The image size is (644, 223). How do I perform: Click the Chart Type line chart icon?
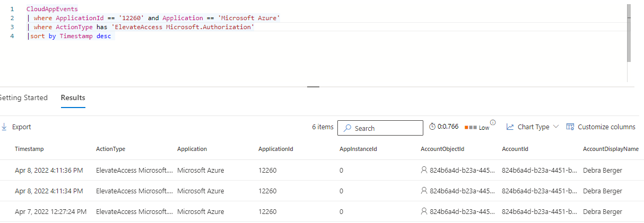tap(510, 127)
